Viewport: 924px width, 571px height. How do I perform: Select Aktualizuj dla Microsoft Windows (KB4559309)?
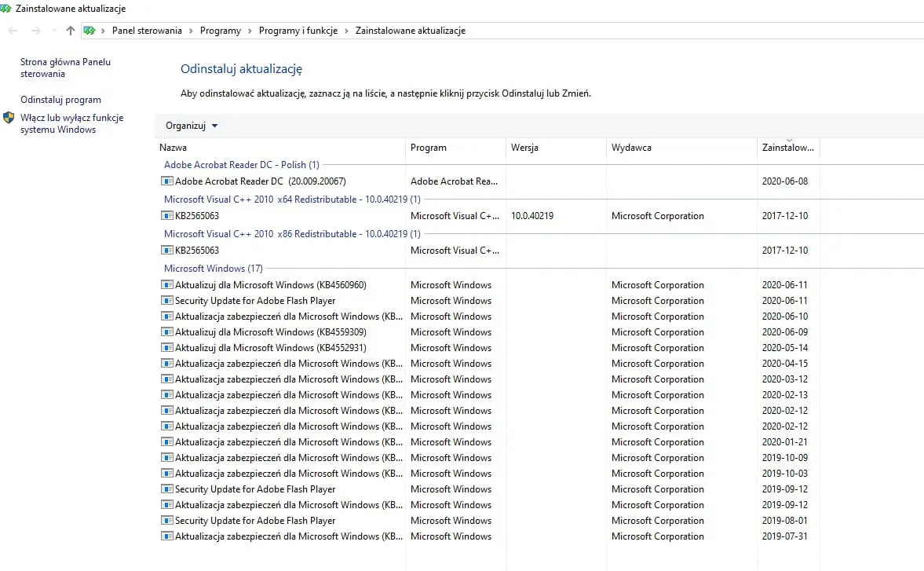[x=271, y=331]
